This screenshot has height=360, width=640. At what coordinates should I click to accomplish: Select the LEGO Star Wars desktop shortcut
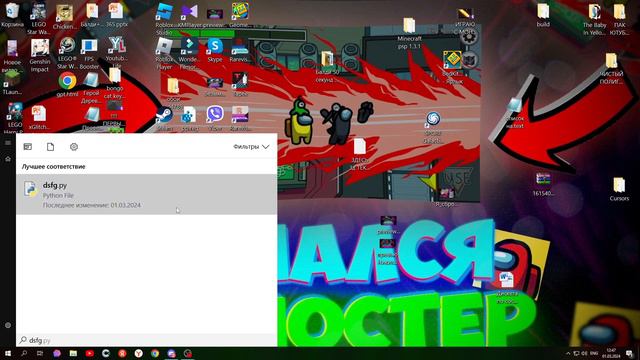(x=38, y=18)
